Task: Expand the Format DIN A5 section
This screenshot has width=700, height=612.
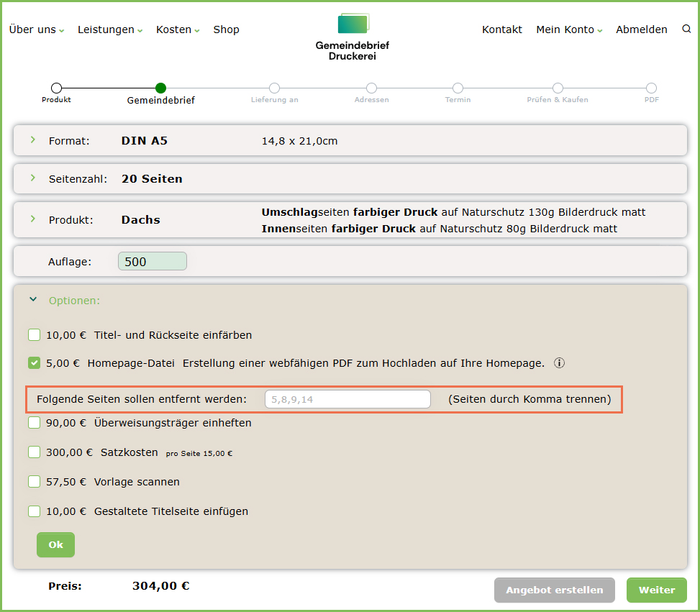Action: pyautogui.click(x=33, y=140)
